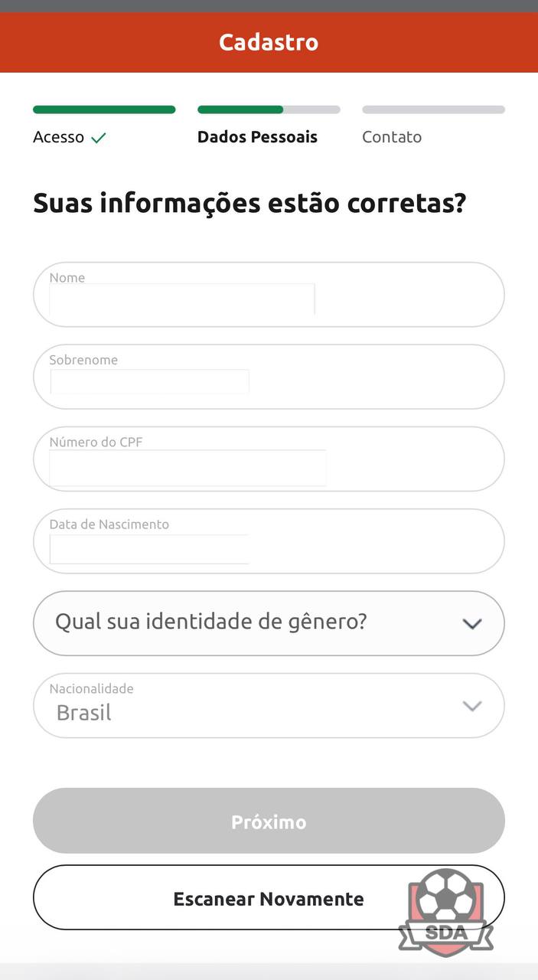Expand the gender identity chevron arrow
The height and width of the screenshot is (980, 538).
click(x=471, y=624)
